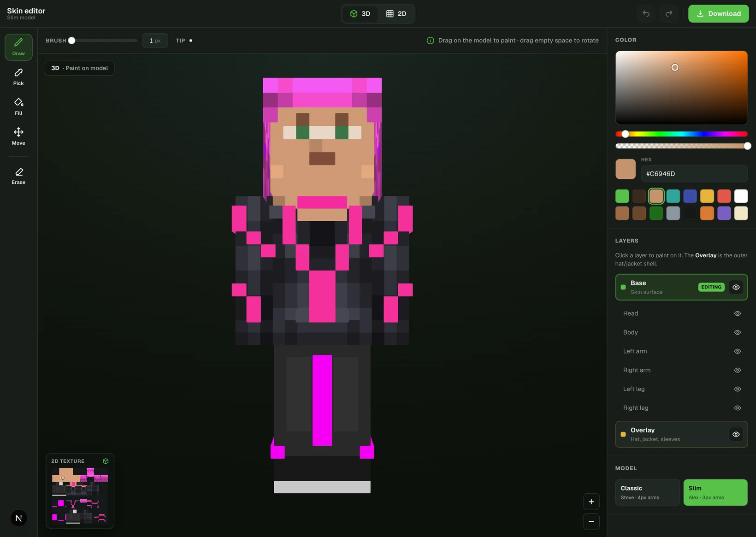Select the Erase tool
The image size is (756, 537).
pos(18,176)
